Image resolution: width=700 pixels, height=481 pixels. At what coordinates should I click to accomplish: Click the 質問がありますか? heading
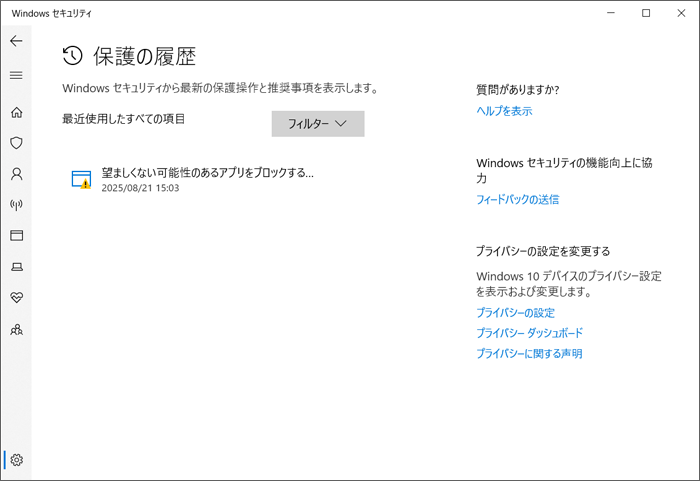pos(517,90)
